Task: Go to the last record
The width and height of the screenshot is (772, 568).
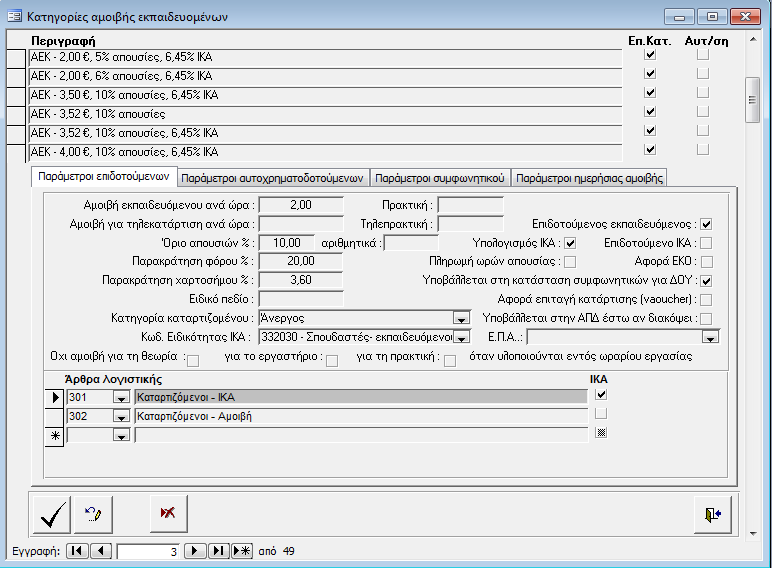Action: [x=219, y=551]
